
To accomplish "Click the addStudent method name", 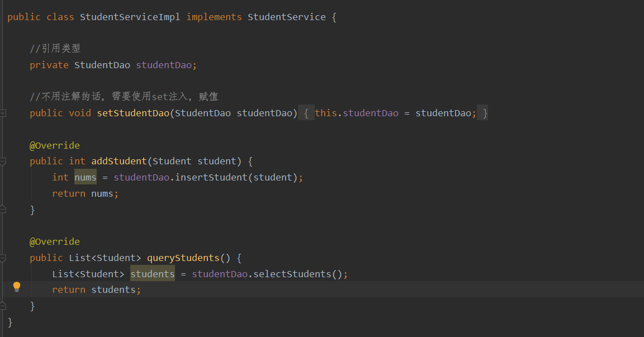I will coord(119,161).
